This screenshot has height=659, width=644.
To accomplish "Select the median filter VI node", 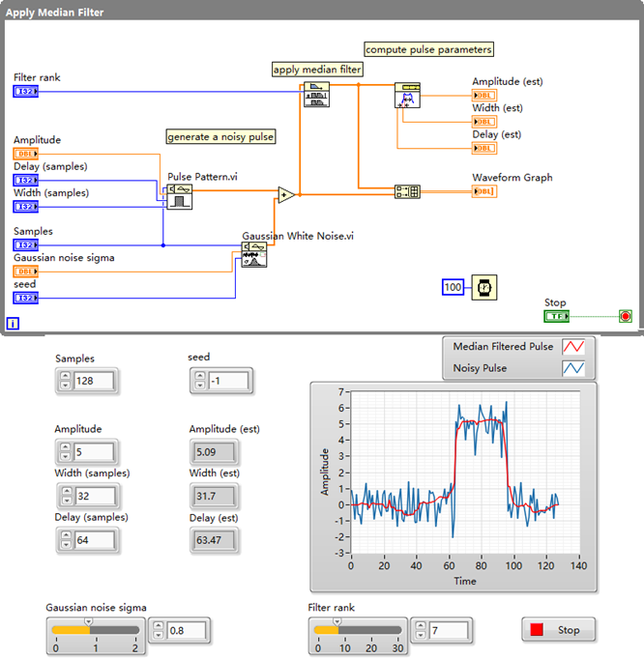I will (x=316, y=95).
